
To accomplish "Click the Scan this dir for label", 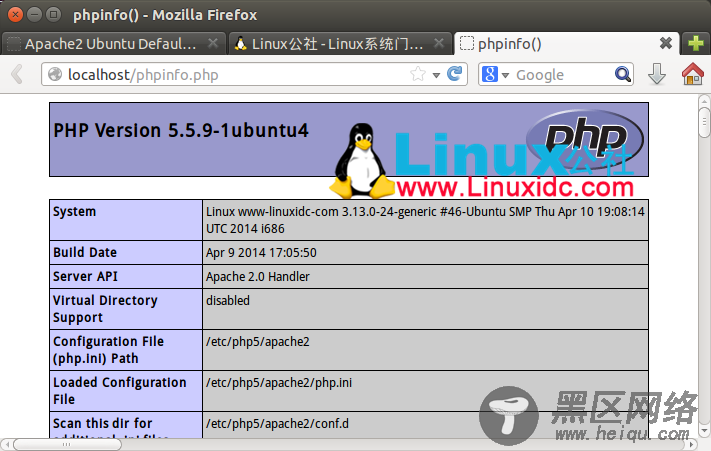I will coord(102,423).
